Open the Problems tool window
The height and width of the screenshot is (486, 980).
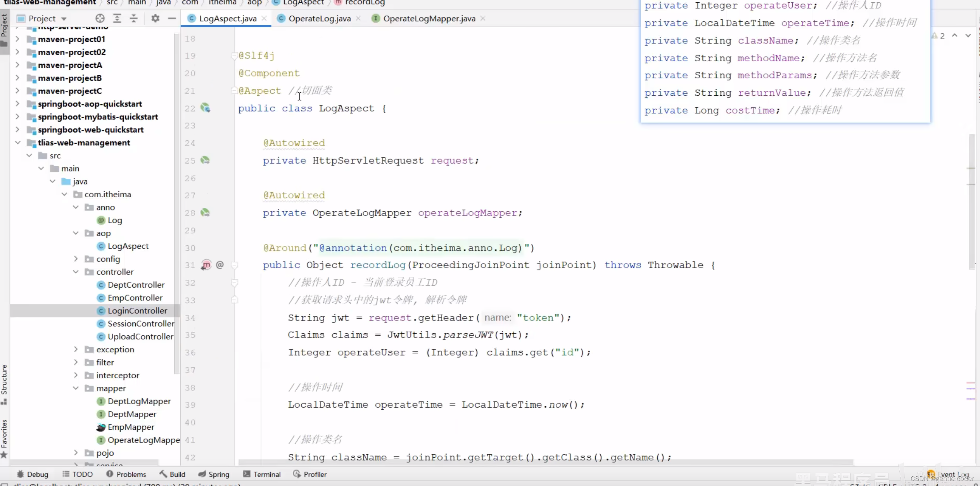(126, 474)
